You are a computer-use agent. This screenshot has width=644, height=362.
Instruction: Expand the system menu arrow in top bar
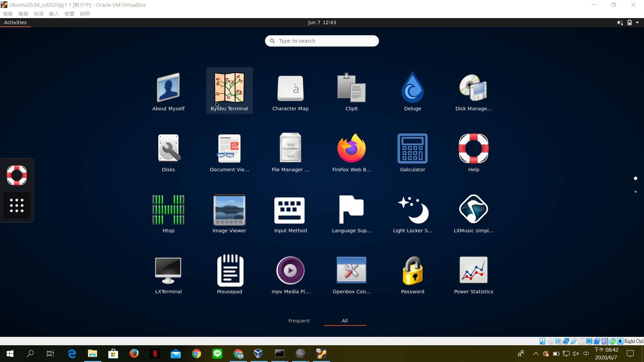[x=637, y=22]
